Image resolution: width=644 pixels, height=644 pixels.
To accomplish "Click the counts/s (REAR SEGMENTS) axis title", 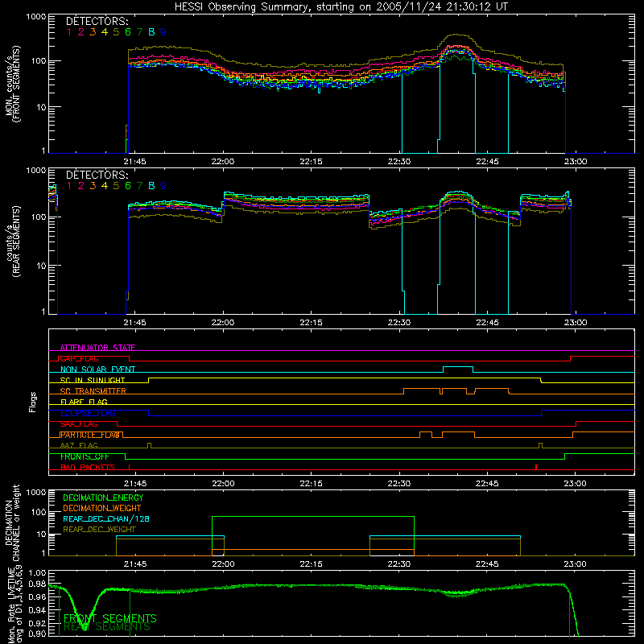I will tap(12, 242).
